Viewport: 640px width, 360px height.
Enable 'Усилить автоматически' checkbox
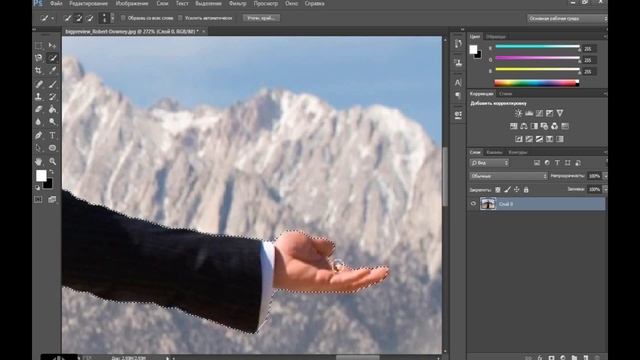(x=180, y=18)
